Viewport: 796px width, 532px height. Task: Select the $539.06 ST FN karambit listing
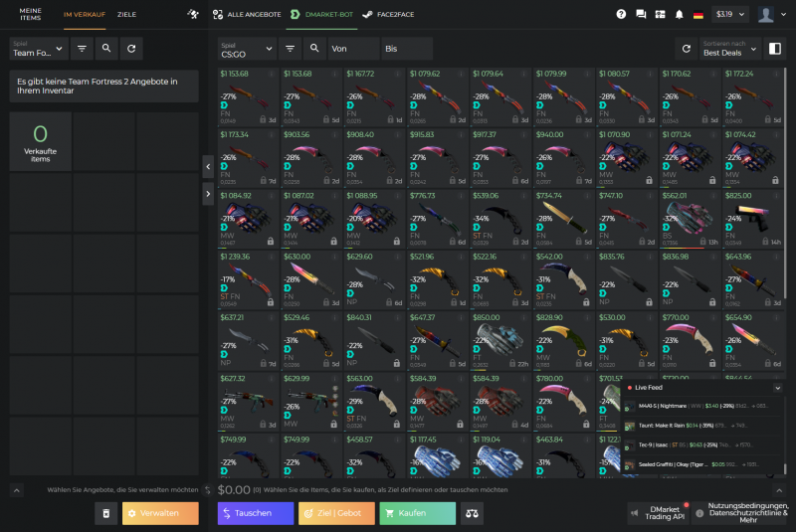click(x=500, y=219)
